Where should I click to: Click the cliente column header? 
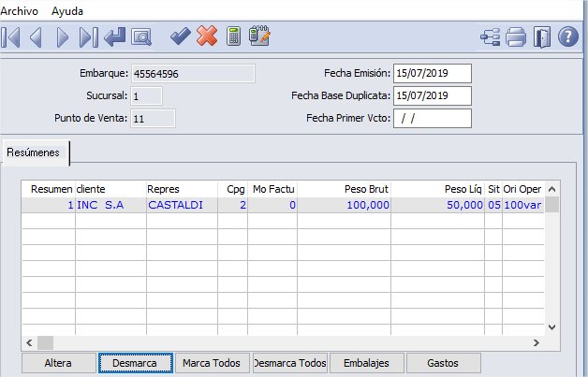pos(111,189)
